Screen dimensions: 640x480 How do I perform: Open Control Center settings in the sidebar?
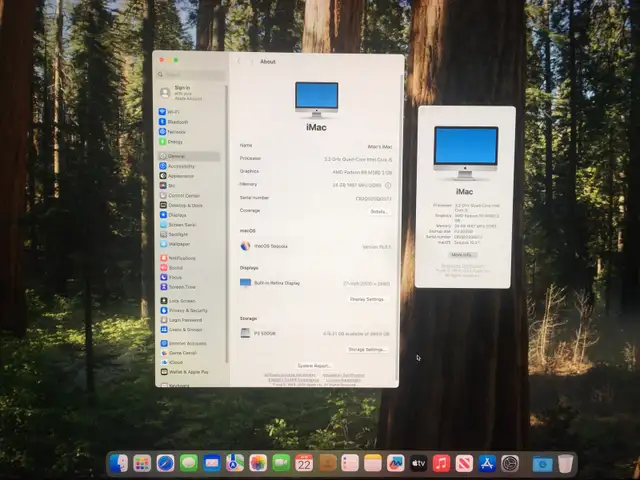click(180, 196)
